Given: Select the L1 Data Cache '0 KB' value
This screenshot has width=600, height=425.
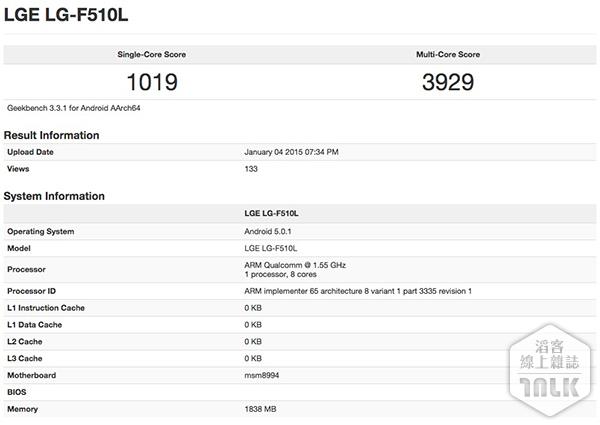Looking at the screenshot, I should point(253,325).
